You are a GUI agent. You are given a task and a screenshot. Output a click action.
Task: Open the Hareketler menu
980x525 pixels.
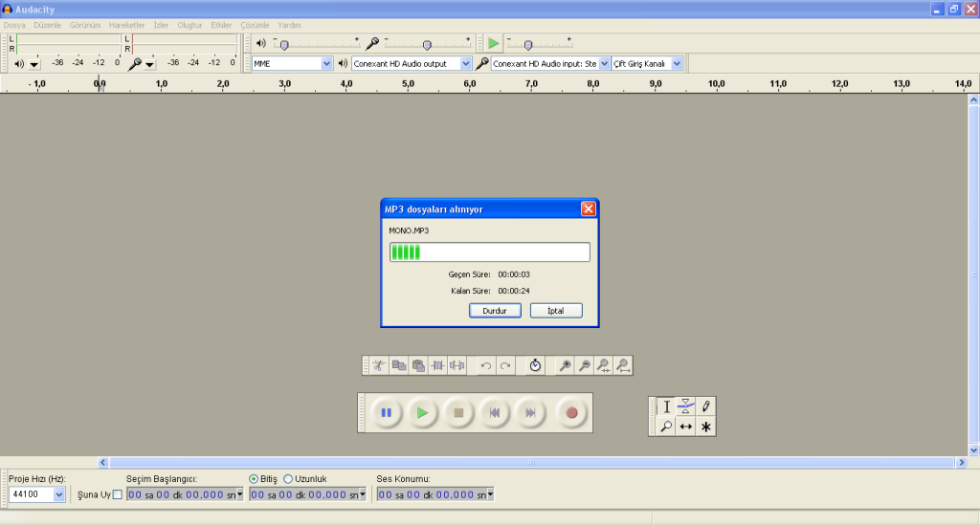127,25
